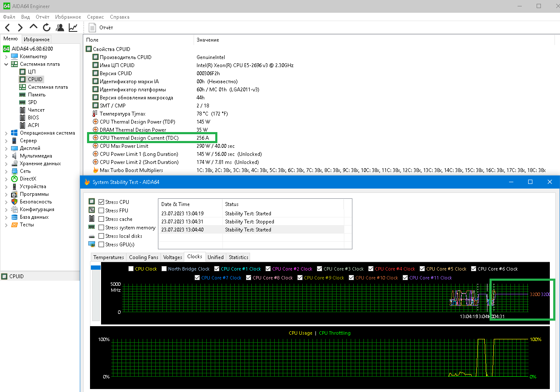Switch to the Statistics tab
Screen dimensions: 560x392
coord(239,257)
